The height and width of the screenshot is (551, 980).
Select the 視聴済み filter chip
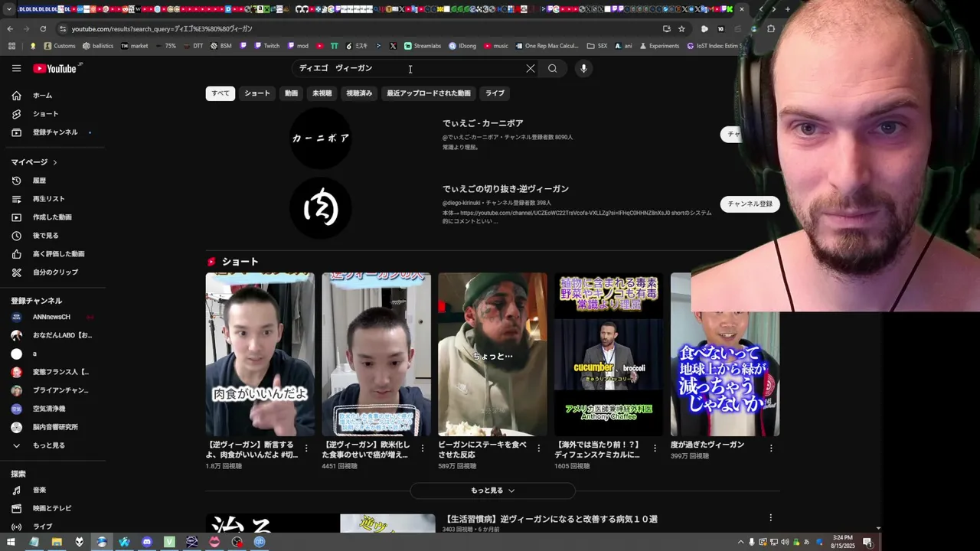click(x=359, y=93)
